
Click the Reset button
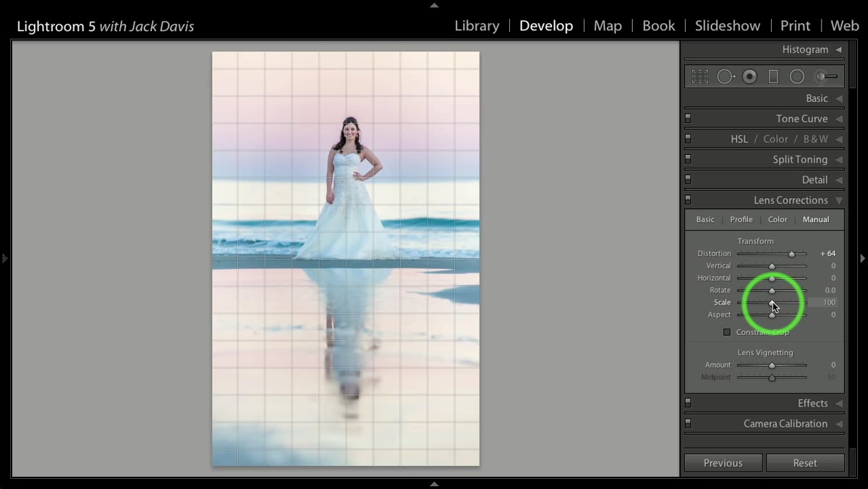click(805, 463)
